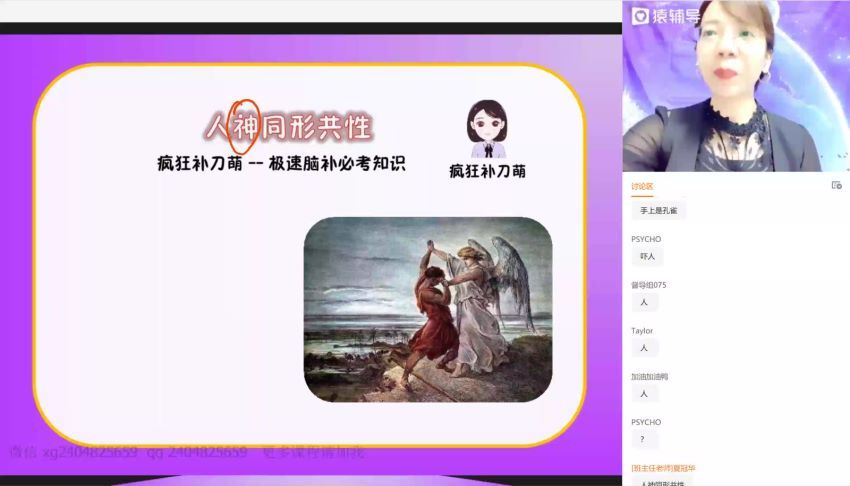
Task: Click the cartoon girl avatar on slide
Action: (487, 129)
